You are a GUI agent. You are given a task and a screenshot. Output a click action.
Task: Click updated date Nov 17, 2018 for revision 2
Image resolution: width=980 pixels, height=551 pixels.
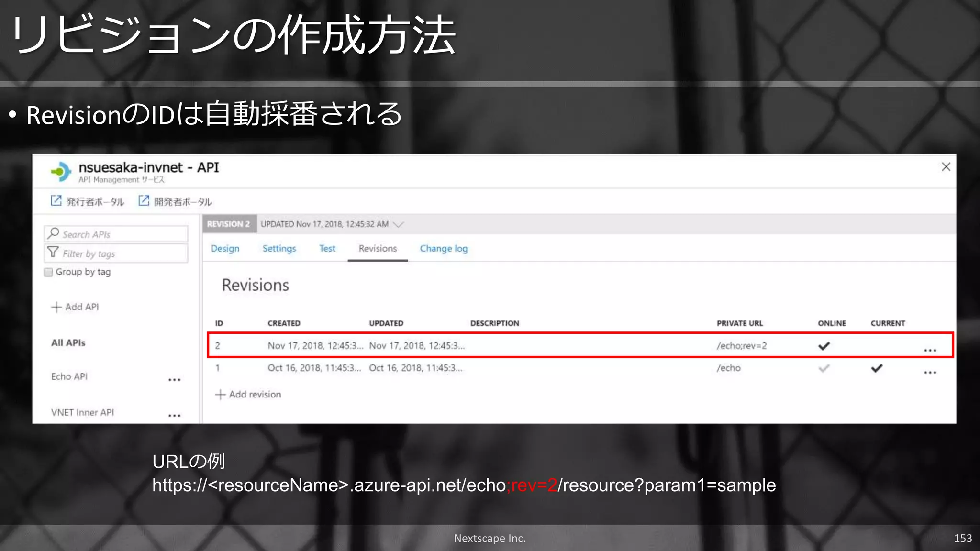417,346
